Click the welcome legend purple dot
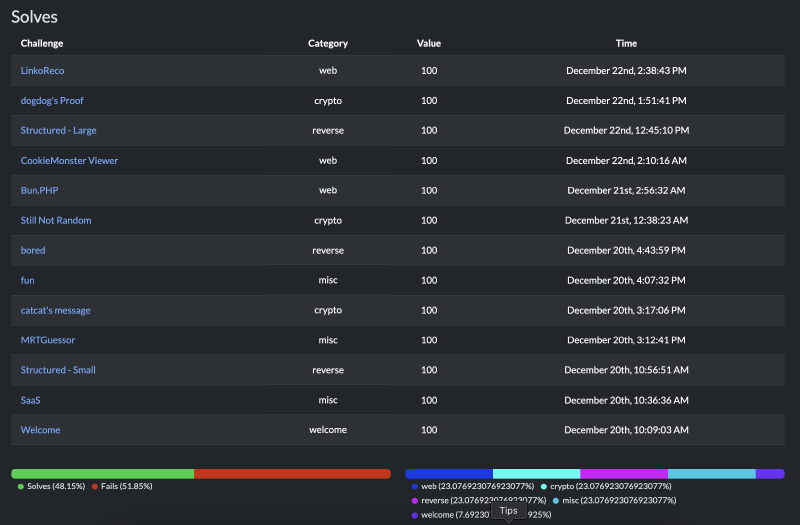The width and height of the screenshot is (800, 525). click(415, 515)
